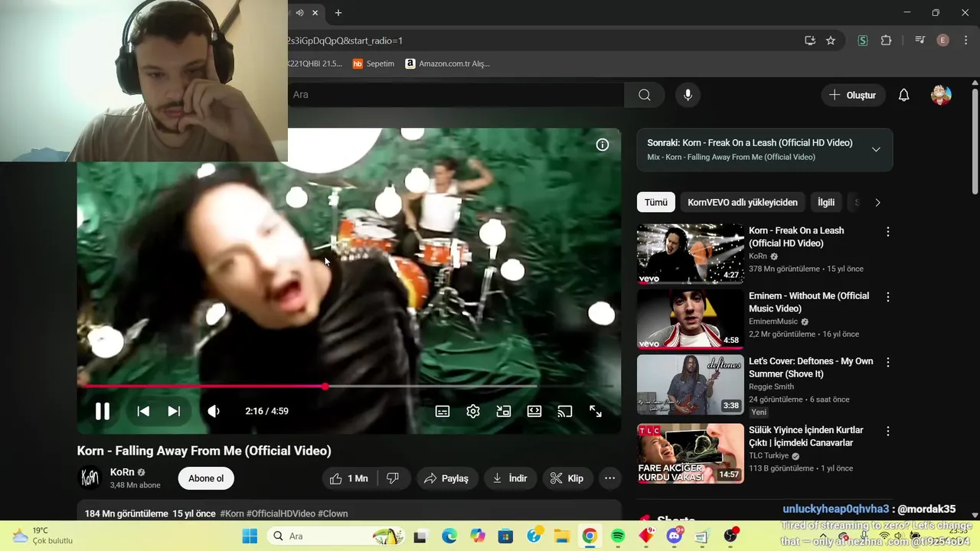This screenshot has width=980, height=551.
Task: Open the KoRn channel avatar
Action: 90,478
